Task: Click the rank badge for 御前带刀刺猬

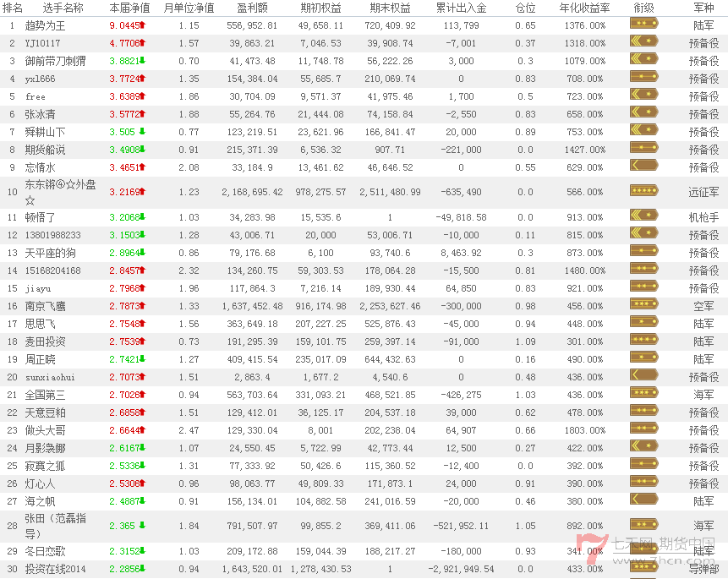Action: [644, 59]
